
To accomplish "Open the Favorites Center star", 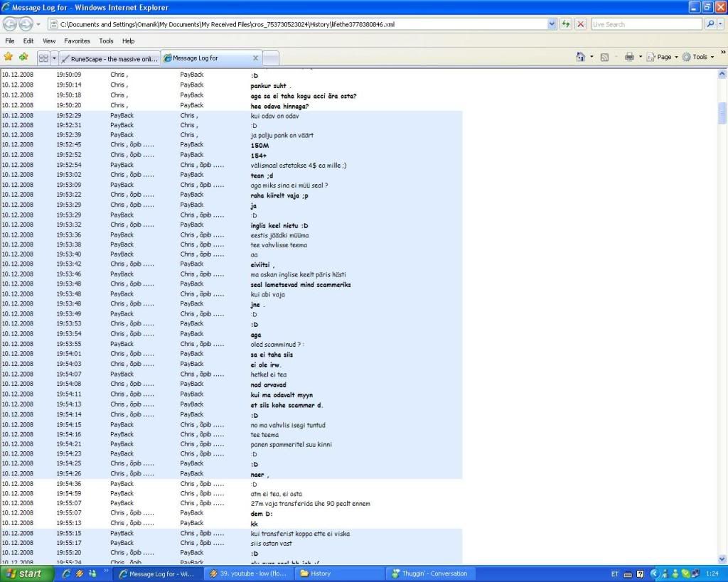I will point(9,57).
